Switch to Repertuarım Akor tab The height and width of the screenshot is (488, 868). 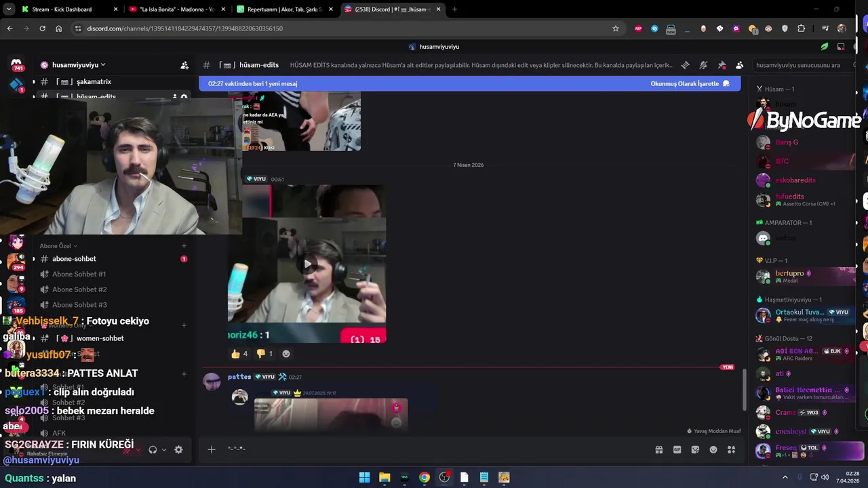tap(284, 9)
